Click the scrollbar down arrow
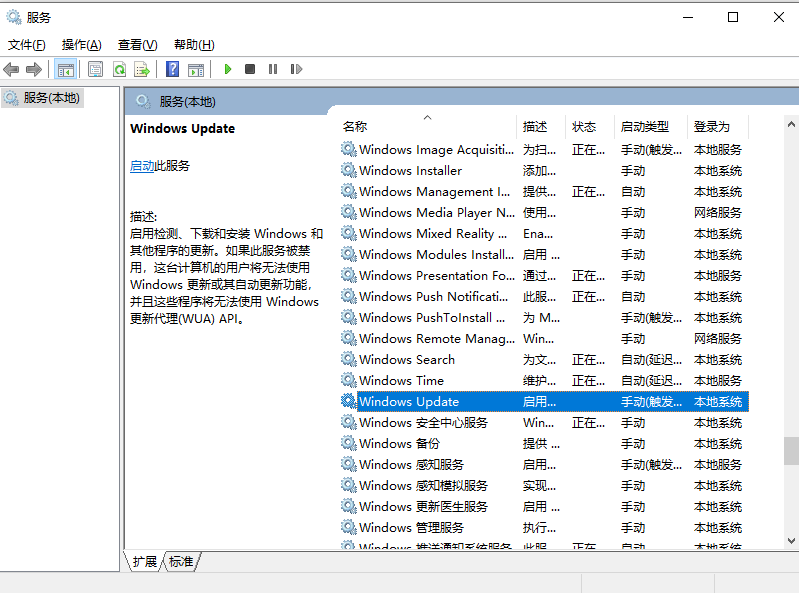This screenshot has width=799, height=593. 791,541
